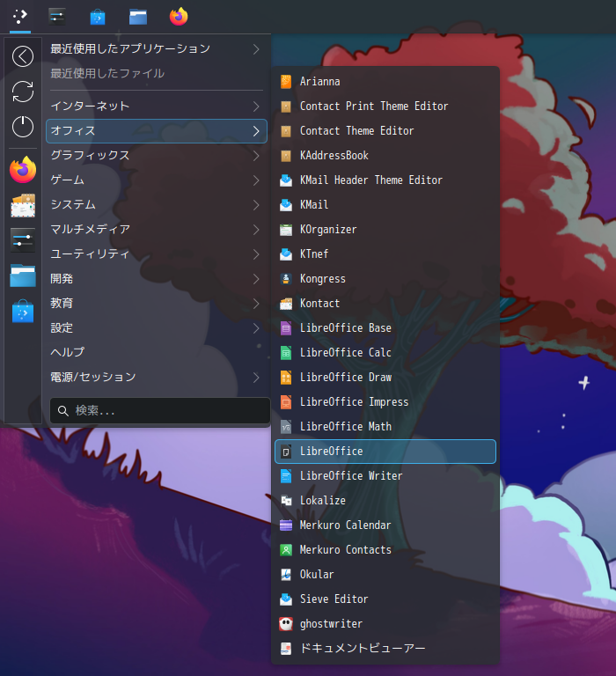616x676 pixels.
Task: Expand the 電源/セッション submenu arrow
Action: coord(256,378)
